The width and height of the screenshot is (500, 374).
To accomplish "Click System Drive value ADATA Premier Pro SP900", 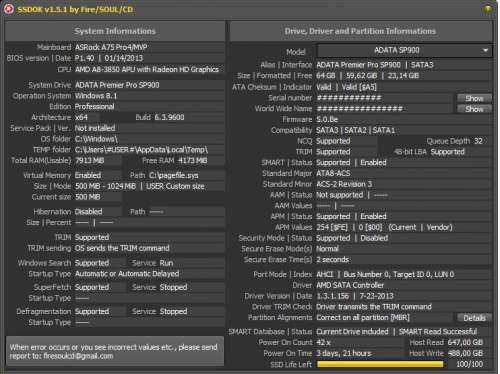I will 117,85.
